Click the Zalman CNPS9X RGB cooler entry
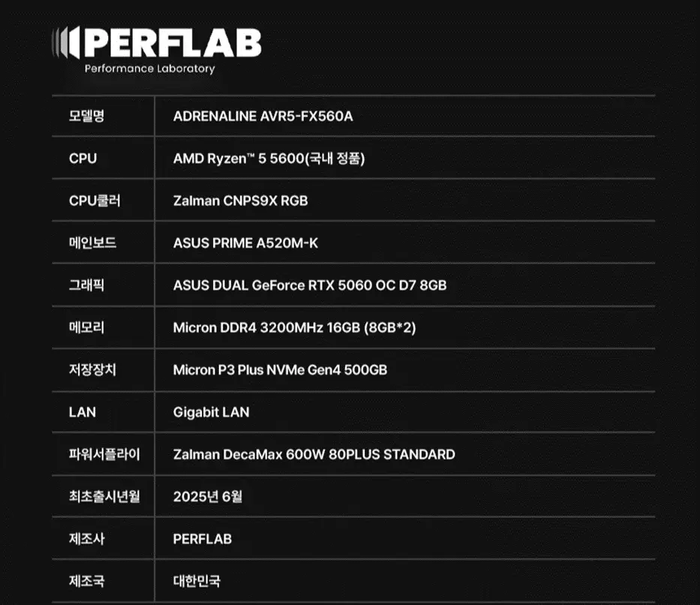Image resolution: width=700 pixels, height=605 pixels. coord(241,201)
